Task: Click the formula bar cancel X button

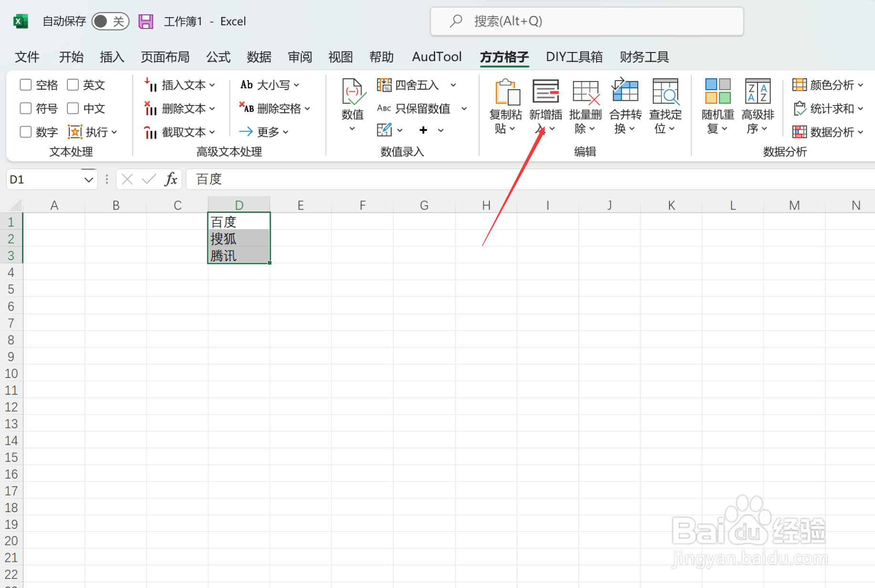Action: tap(127, 179)
